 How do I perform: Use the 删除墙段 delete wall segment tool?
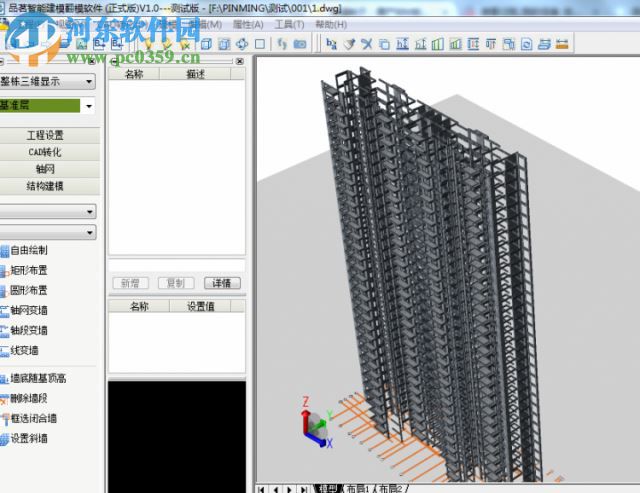[28, 398]
